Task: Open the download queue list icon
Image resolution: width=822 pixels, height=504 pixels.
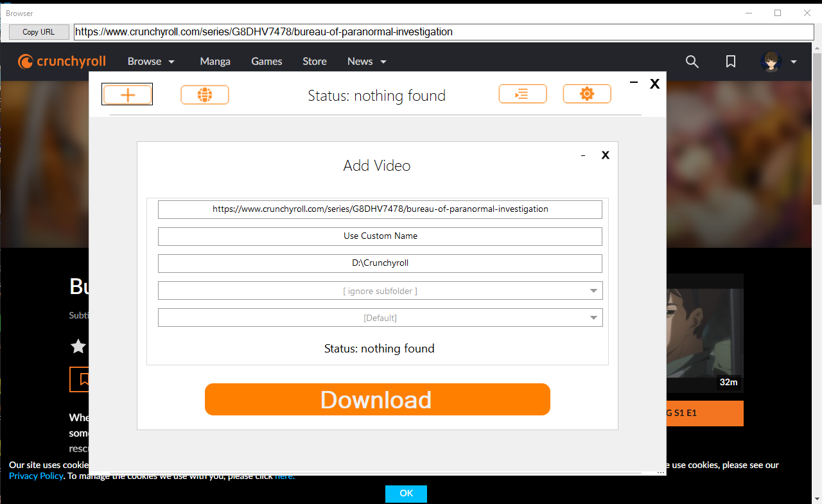Action: pos(522,94)
